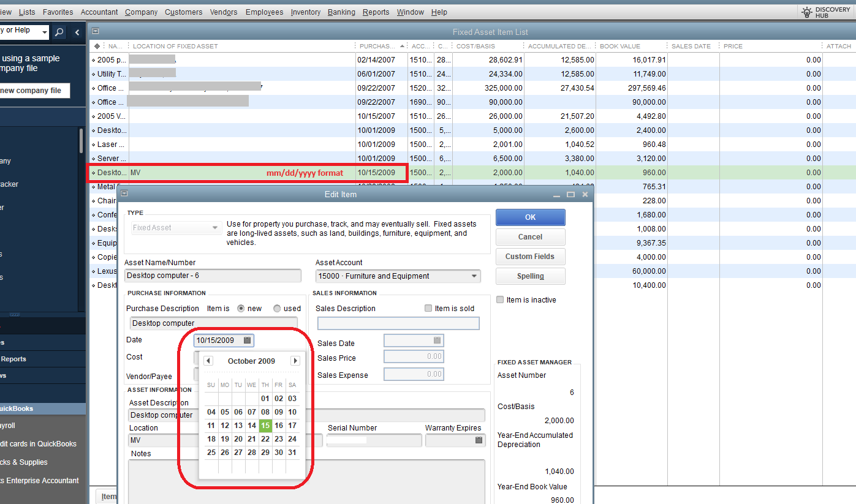
Task: Open the Asset Account dropdown
Action: [x=474, y=276]
